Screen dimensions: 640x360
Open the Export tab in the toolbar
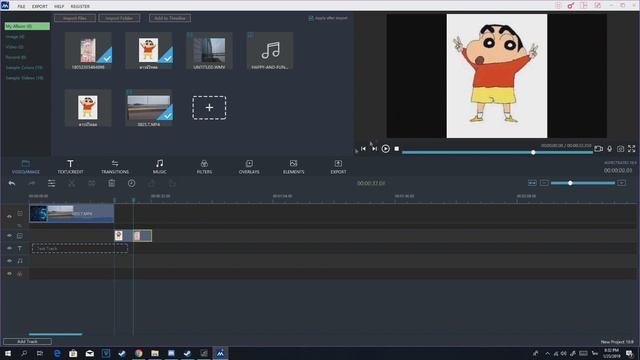pyautogui.click(x=338, y=167)
